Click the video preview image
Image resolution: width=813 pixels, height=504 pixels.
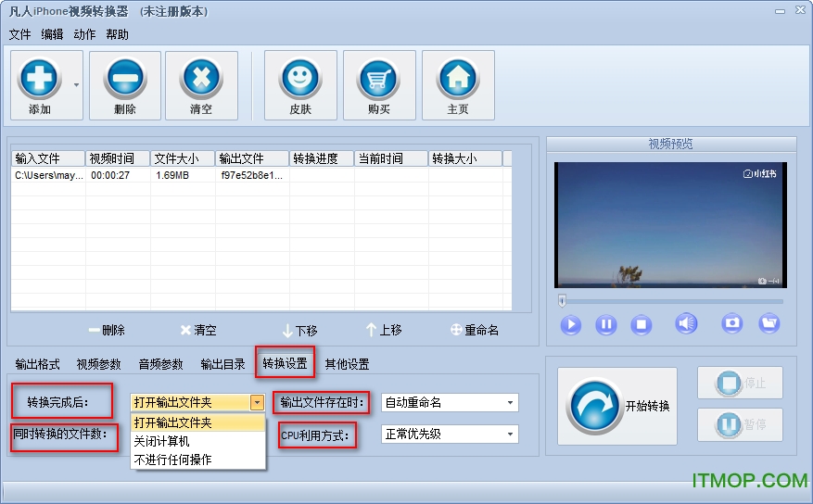[x=670, y=225]
